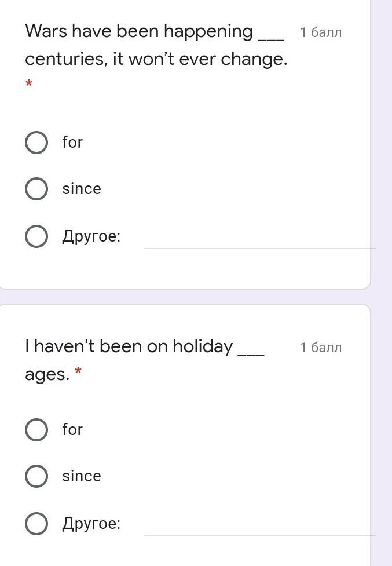Select 'for' radio button for holiday question
Screen dimensions: 392x566
pyautogui.click(x=36, y=429)
